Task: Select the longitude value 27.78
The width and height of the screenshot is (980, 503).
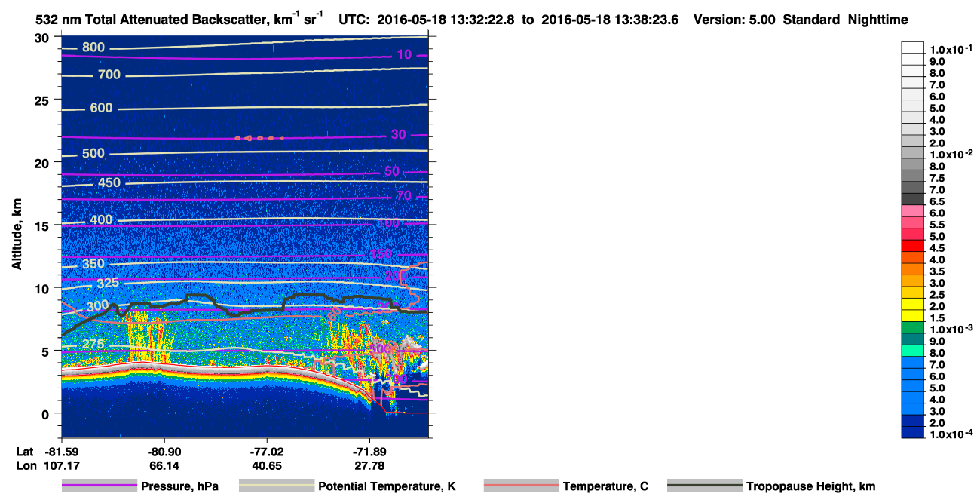Action: 370,465
